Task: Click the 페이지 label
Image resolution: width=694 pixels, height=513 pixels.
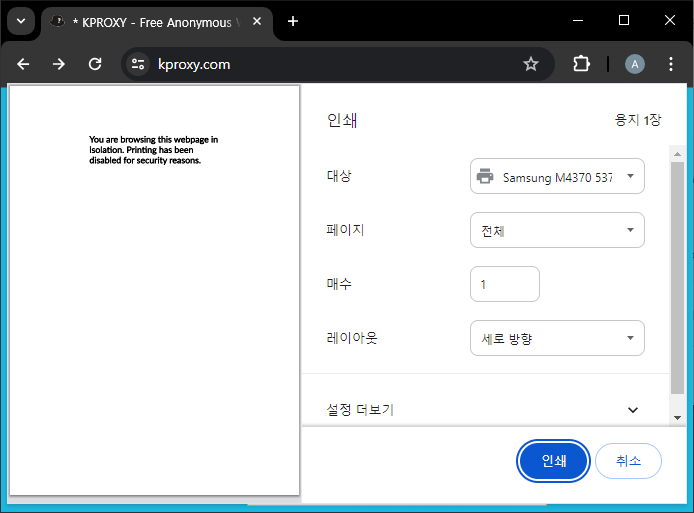Action: point(345,230)
